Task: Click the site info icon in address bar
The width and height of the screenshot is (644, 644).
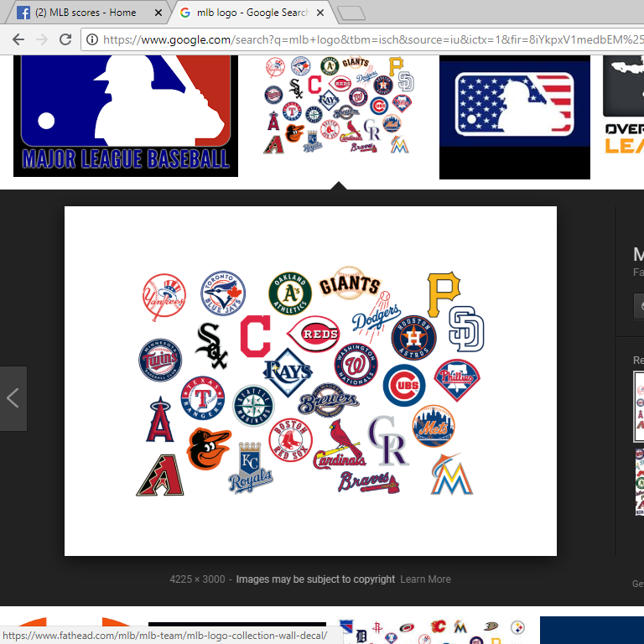Action: [x=92, y=40]
